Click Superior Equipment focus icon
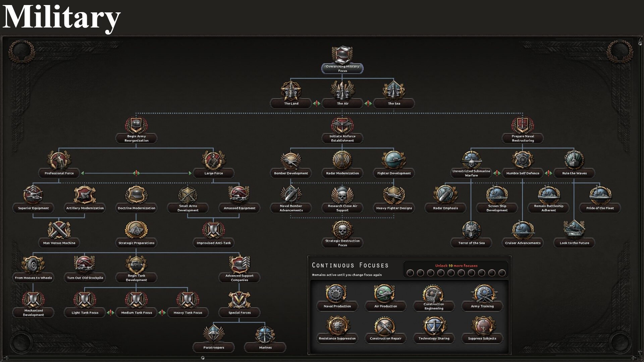The height and width of the screenshot is (362, 644). [33, 195]
